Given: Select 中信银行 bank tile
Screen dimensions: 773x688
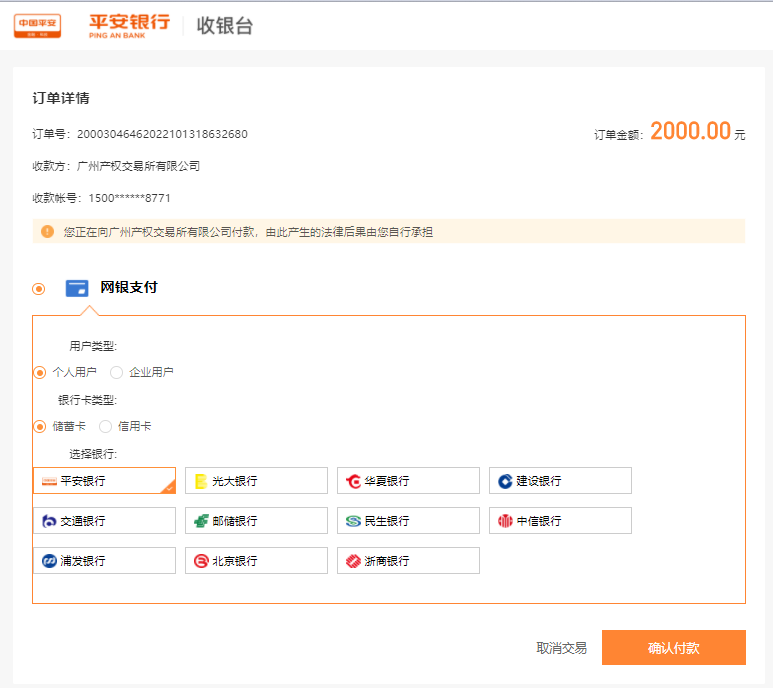Looking at the screenshot, I should 560,520.
